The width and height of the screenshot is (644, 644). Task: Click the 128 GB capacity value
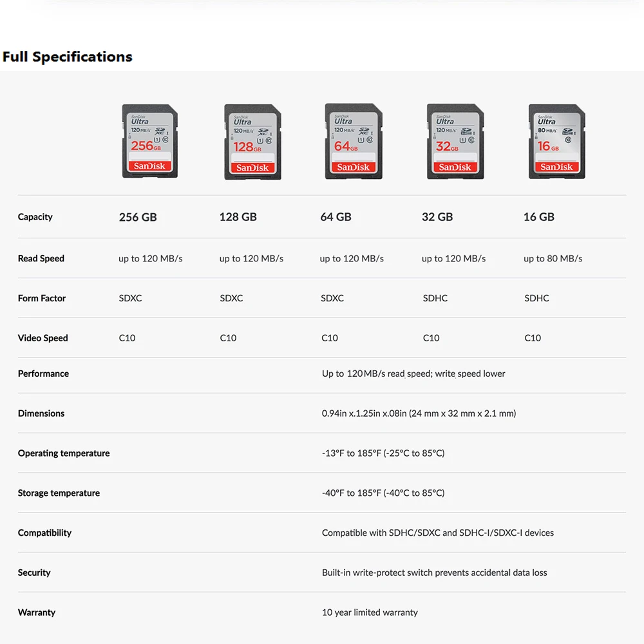point(238,217)
